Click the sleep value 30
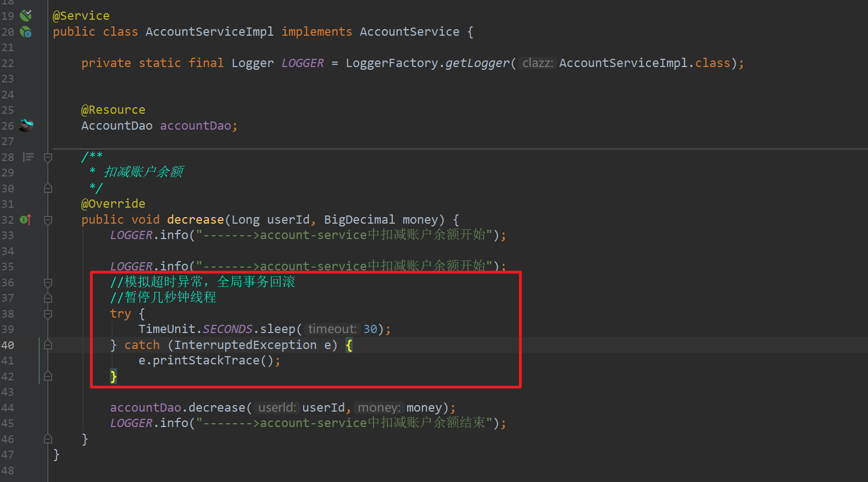The image size is (868, 482). tap(370, 329)
